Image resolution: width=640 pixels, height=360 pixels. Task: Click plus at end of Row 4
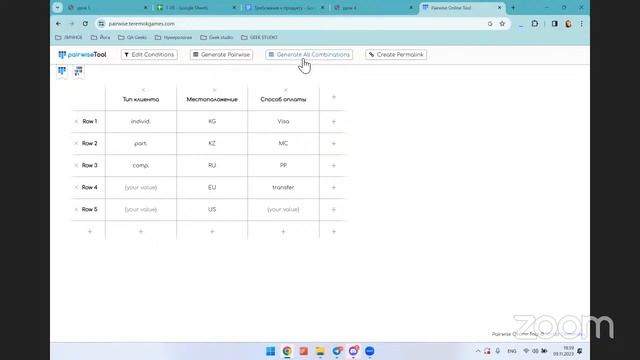tap(334, 188)
